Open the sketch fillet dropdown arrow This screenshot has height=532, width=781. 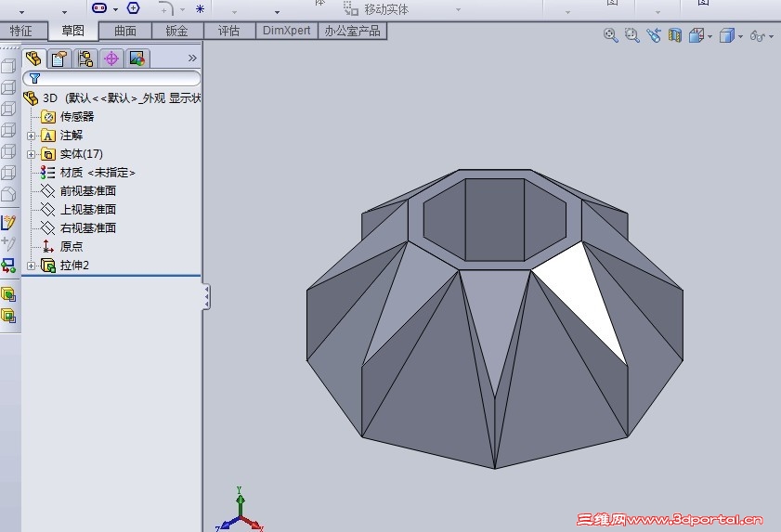tap(182, 9)
